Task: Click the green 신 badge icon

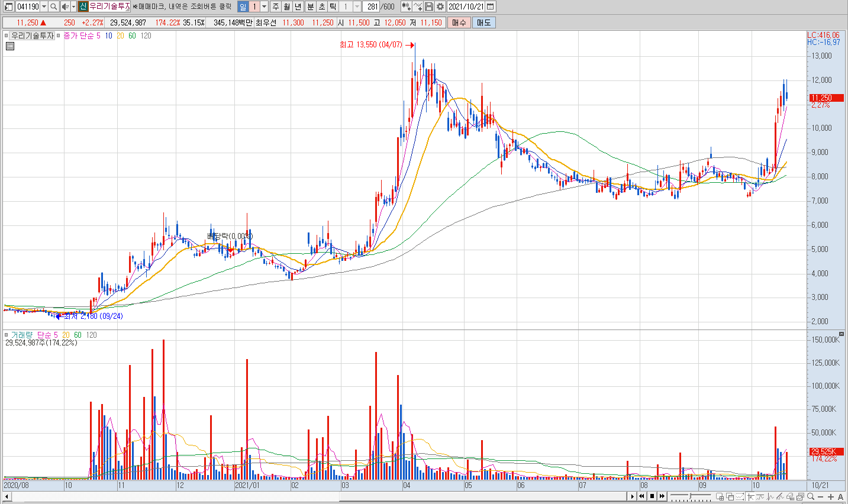Action: point(83,7)
